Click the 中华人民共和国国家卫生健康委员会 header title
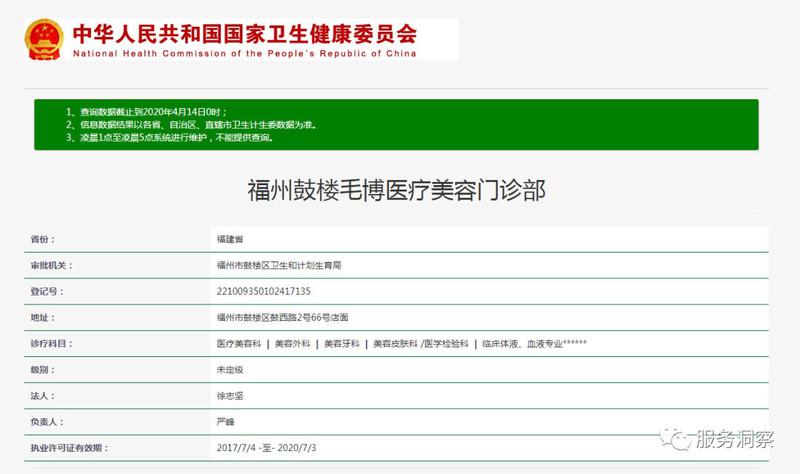The image size is (800, 474). pos(244,30)
